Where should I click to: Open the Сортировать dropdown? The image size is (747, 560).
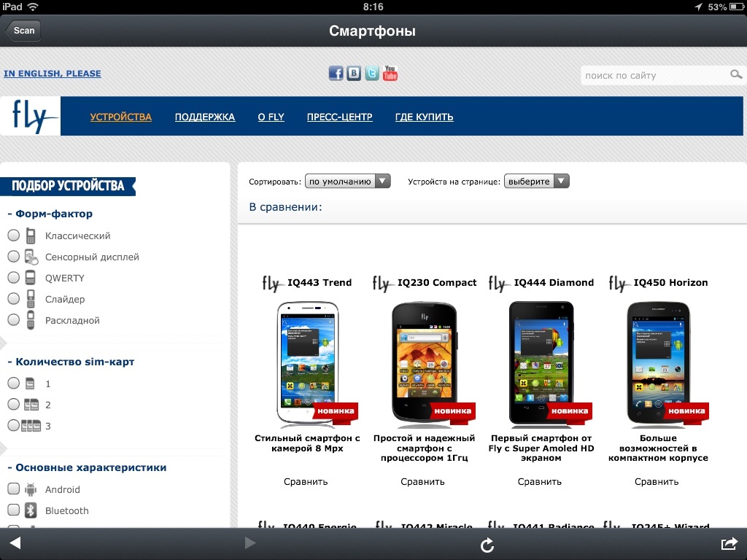coord(348,182)
